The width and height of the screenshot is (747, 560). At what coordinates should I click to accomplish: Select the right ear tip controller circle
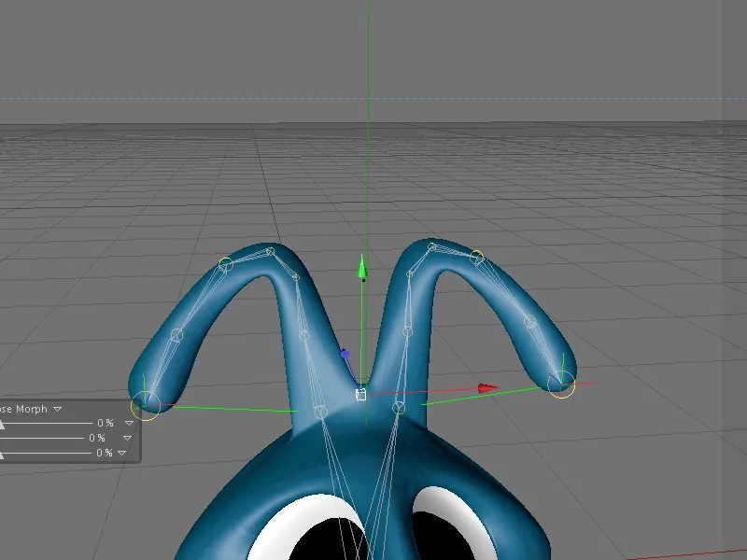[562, 385]
